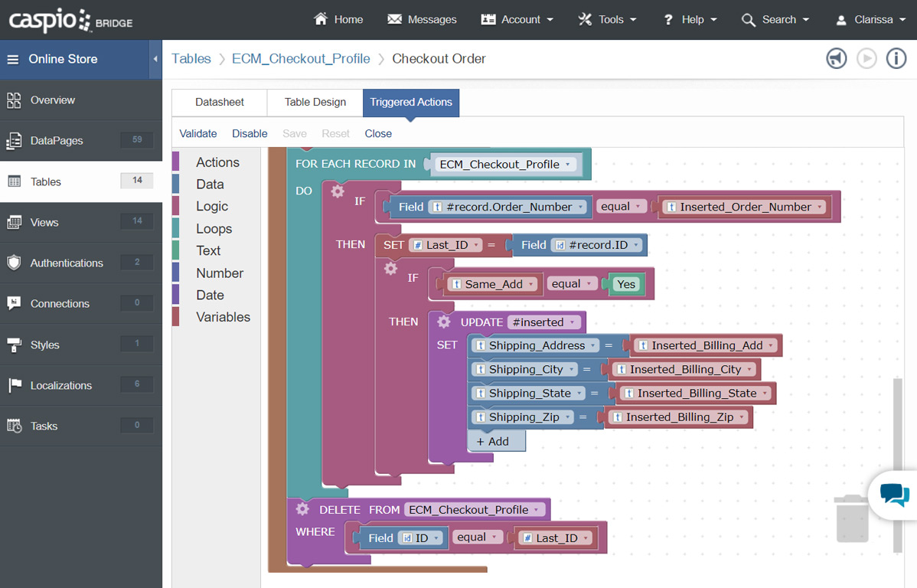Open the #inserted dropdown in UPDATE
Viewport: 917px width, 588px height.
(x=544, y=322)
